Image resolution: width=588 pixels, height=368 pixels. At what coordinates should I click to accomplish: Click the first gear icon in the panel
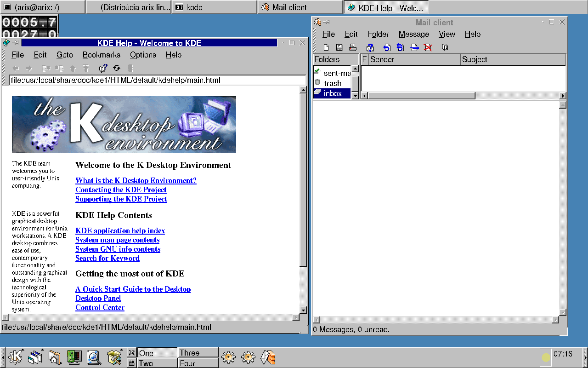(228, 357)
